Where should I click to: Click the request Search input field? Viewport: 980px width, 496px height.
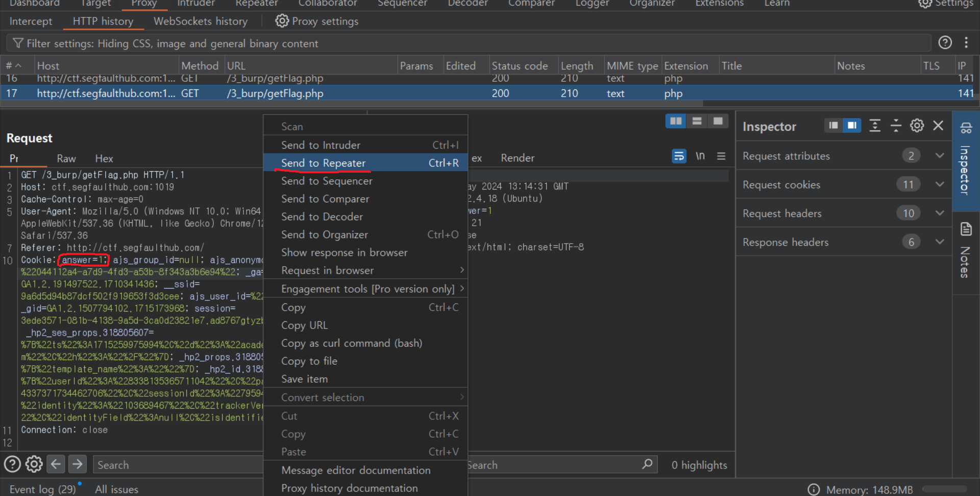(178, 465)
